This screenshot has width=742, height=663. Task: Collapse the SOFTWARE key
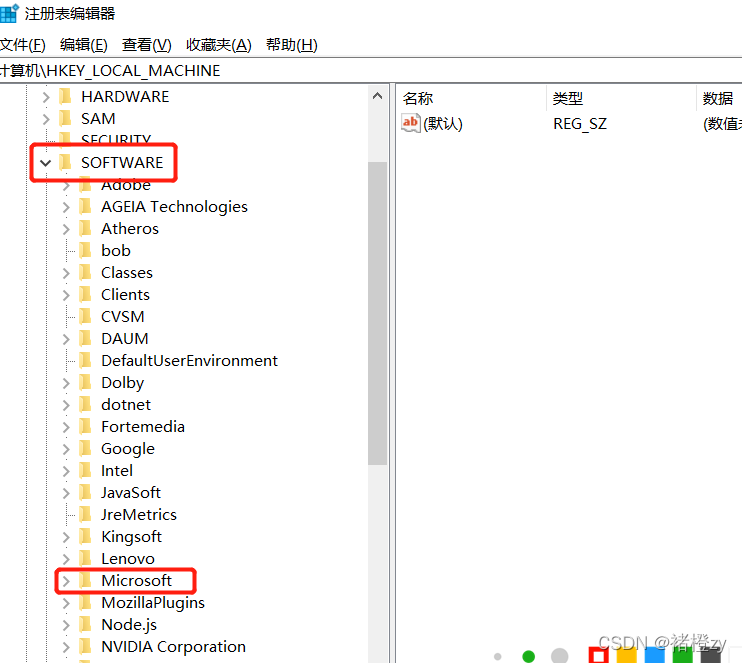46,163
